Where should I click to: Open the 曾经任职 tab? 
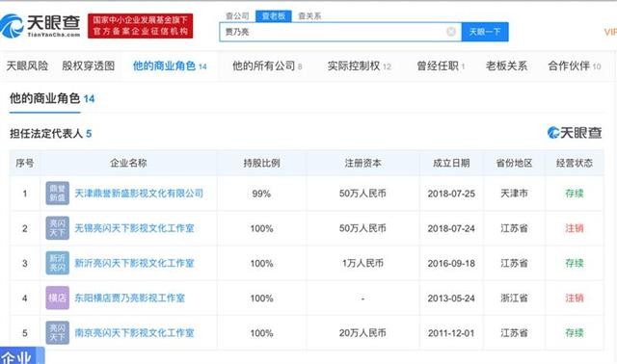pyautogui.click(x=441, y=66)
